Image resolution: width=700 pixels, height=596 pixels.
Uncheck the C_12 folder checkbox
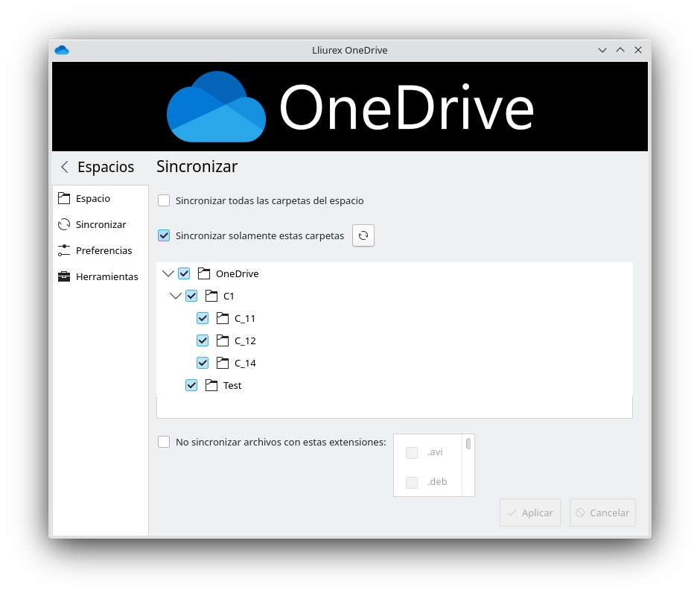(x=203, y=341)
